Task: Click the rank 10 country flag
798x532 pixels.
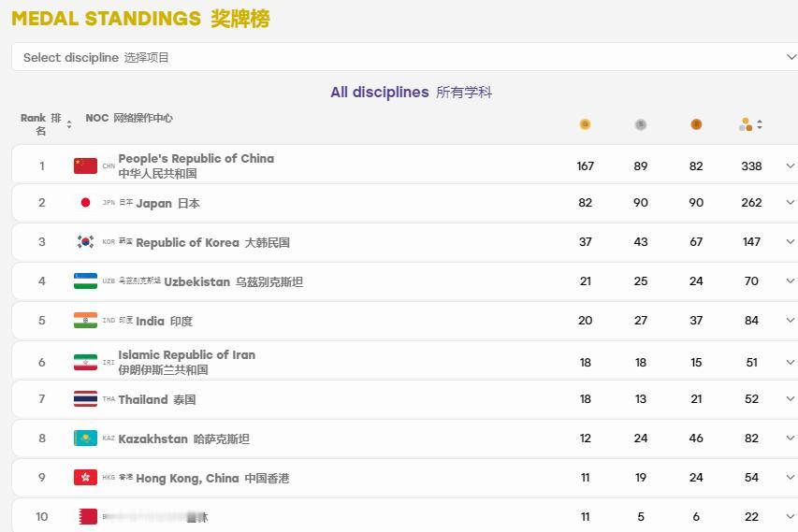Action: [85, 517]
